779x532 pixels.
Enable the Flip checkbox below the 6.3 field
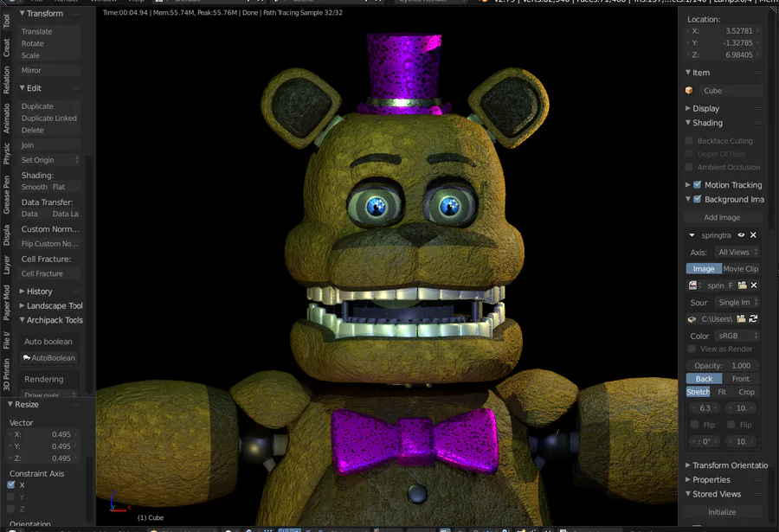(694, 424)
